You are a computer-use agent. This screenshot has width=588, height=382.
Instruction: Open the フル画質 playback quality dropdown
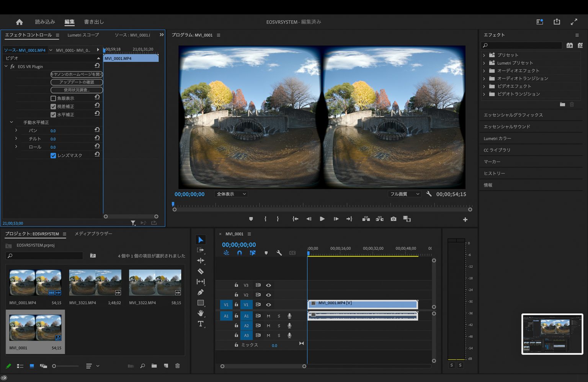click(x=404, y=194)
